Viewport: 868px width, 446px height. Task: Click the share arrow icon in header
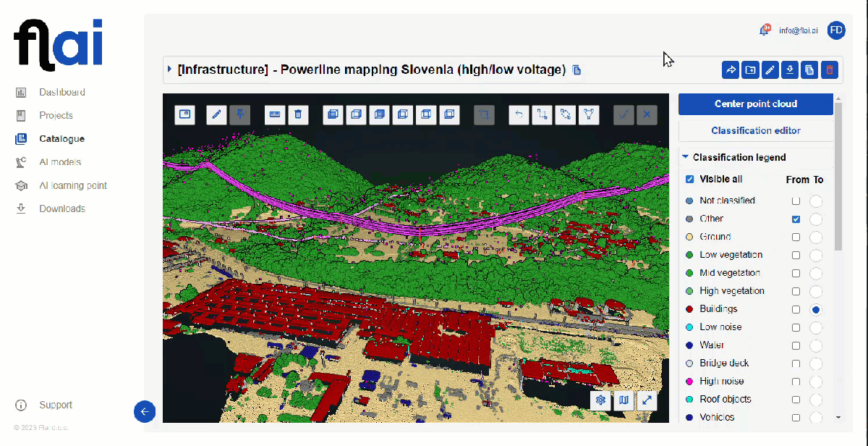tap(731, 70)
